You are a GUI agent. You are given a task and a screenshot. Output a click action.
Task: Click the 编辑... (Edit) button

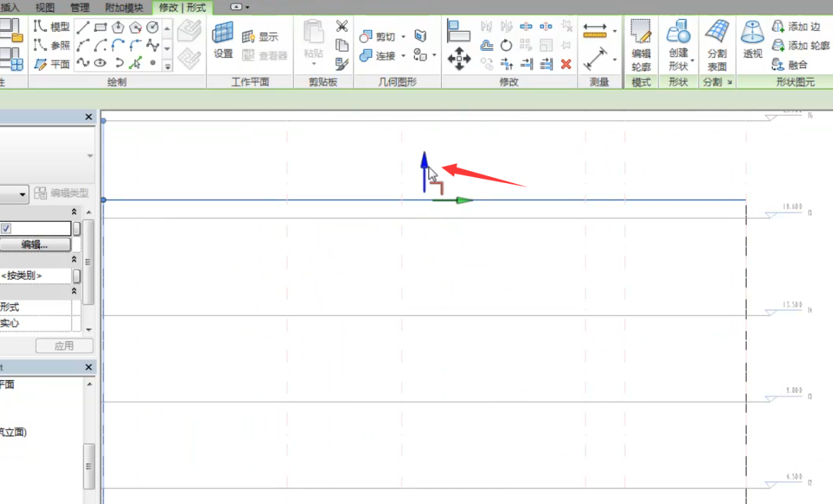click(35, 245)
